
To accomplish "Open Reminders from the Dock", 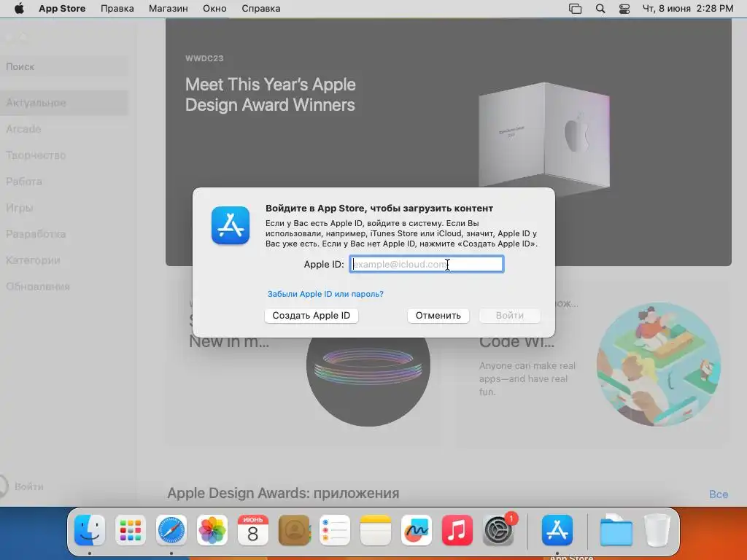I will point(335,529).
